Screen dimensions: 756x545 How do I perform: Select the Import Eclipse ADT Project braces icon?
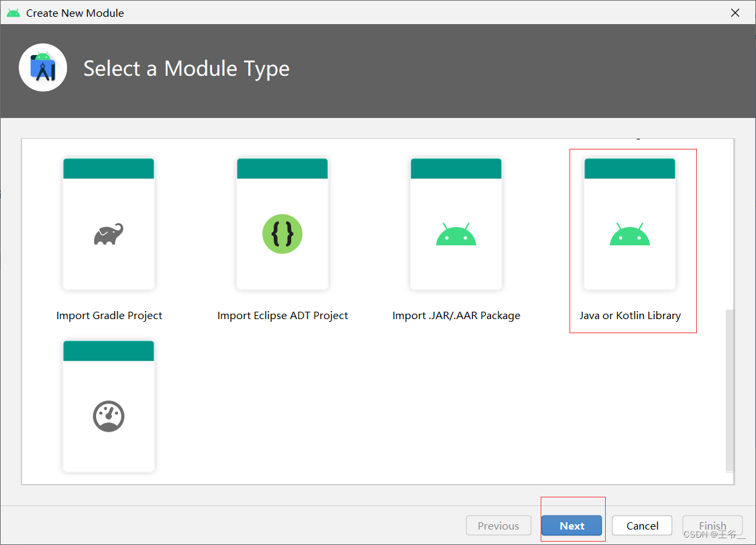[x=282, y=234]
